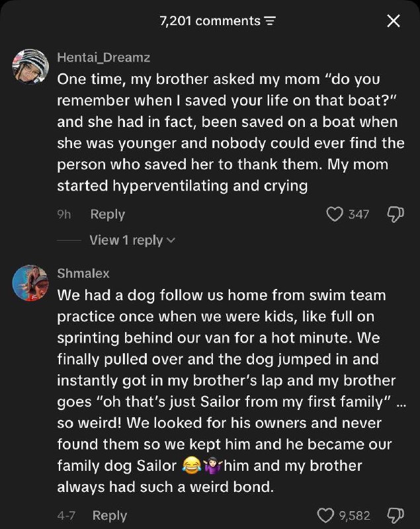Reply to Hentai_Dreamz's comment
The height and width of the screenshot is (529, 420).
click(107, 214)
